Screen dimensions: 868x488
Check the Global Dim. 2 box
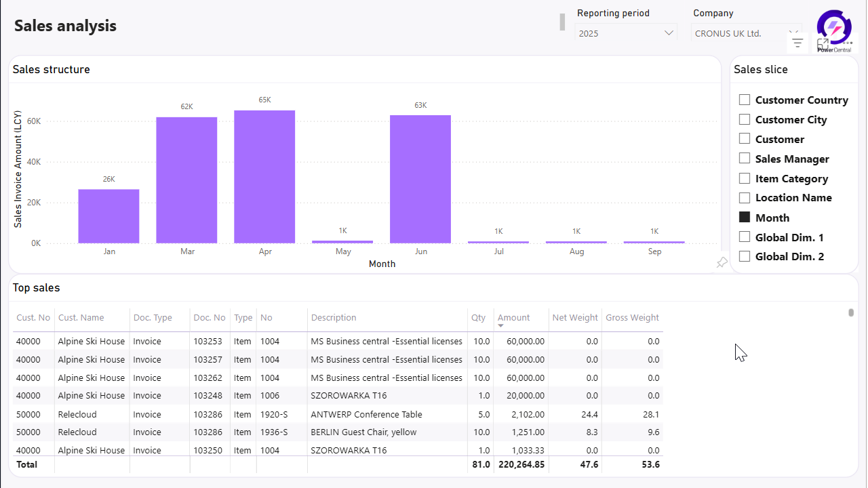tap(745, 256)
